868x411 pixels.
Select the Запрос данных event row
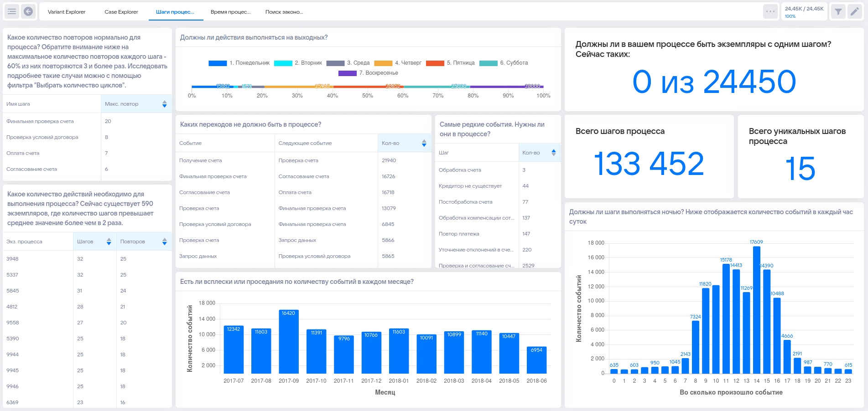[x=303, y=256]
